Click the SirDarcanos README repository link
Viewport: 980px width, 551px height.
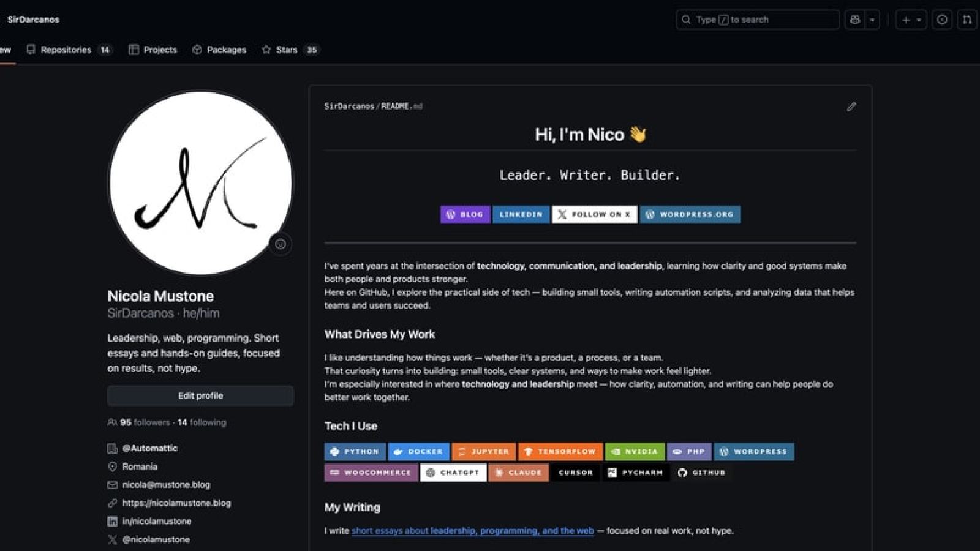click(x=349, y=107)
